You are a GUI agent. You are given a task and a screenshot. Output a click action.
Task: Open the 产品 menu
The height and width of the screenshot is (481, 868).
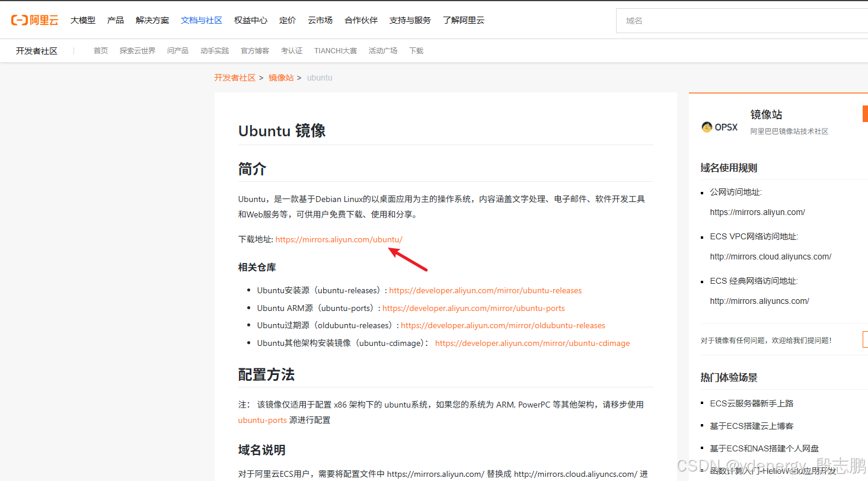click(116, 20)
